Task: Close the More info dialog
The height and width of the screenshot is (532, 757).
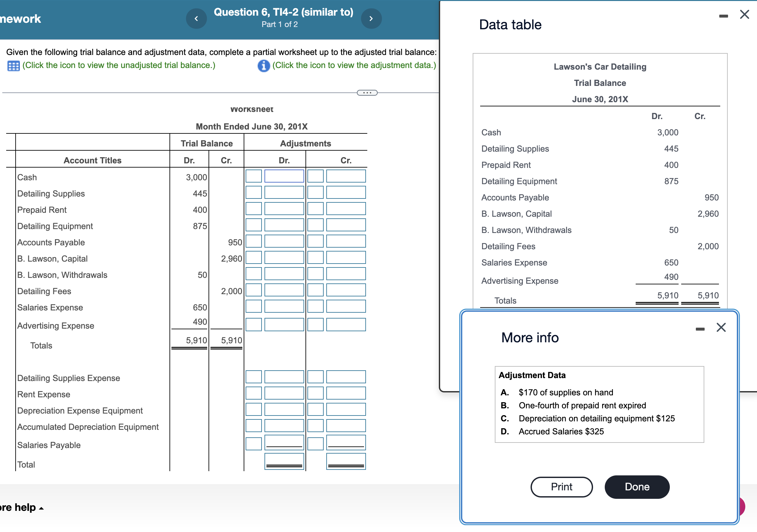Action: coord(721,328)
